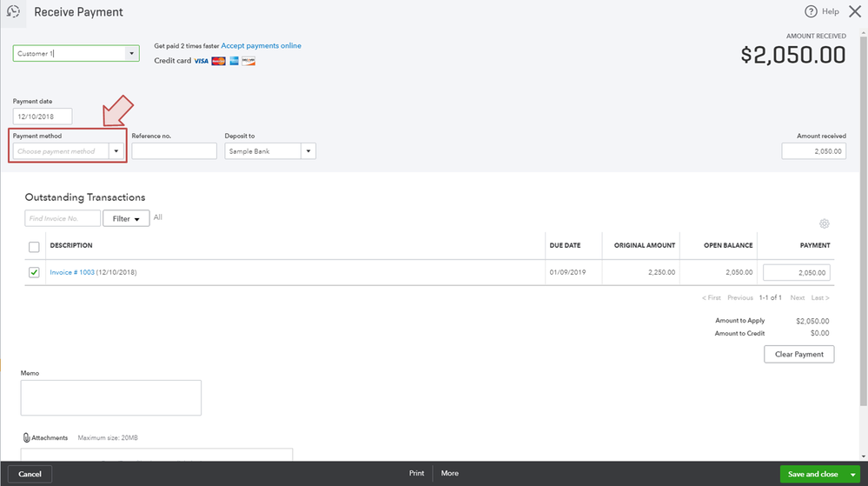This screenshot has width=868, height=486.
Task: Click the 01/09/2019 due date cell
Action: pos(567,272)
